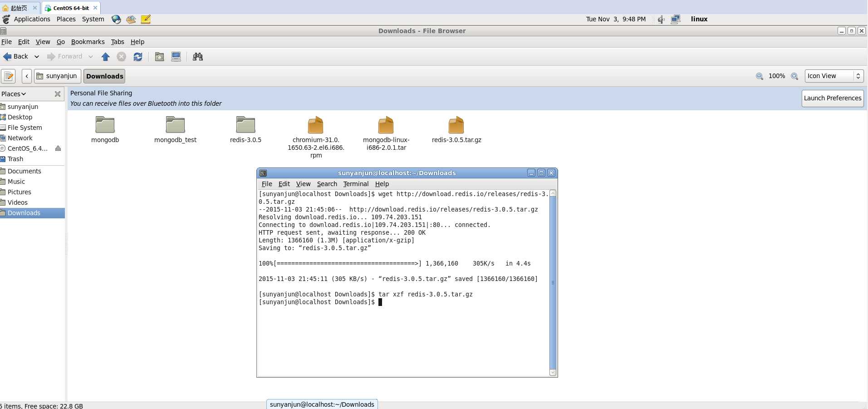This screenshot has width=868, height=409.
Task: Close the Places side pane
Action: (x=58, y=94)
